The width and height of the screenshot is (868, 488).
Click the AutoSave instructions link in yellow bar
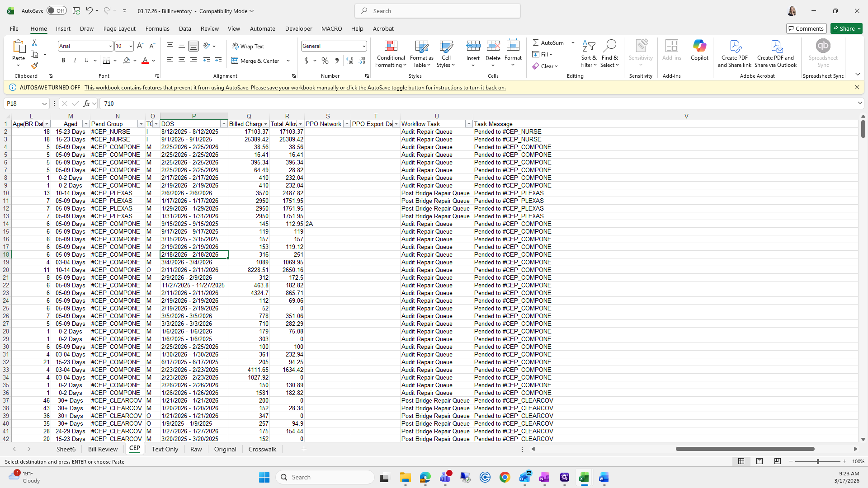295,88
